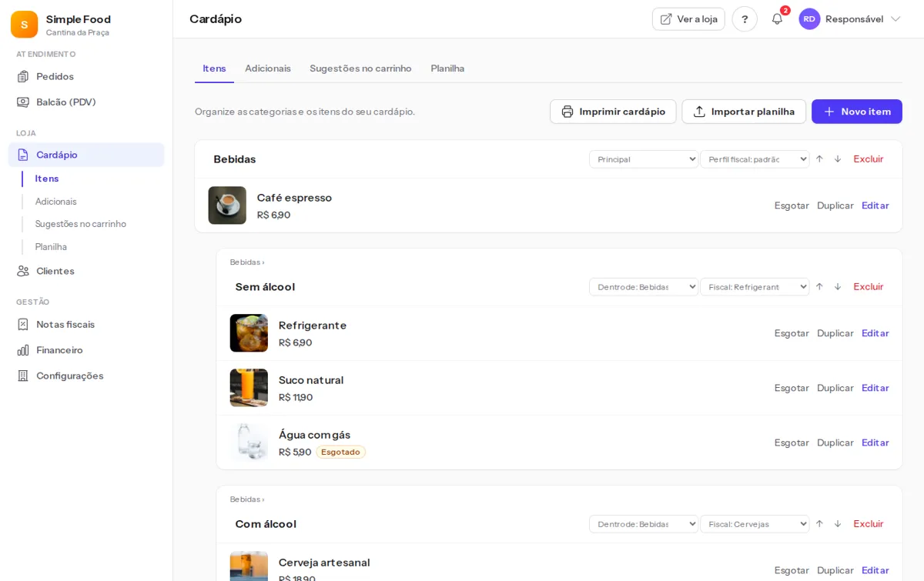Image resolution: width=924 pixels, height=581 pixels.
Task: Open Financeiro in the sidebar
Action: [86, 350]
